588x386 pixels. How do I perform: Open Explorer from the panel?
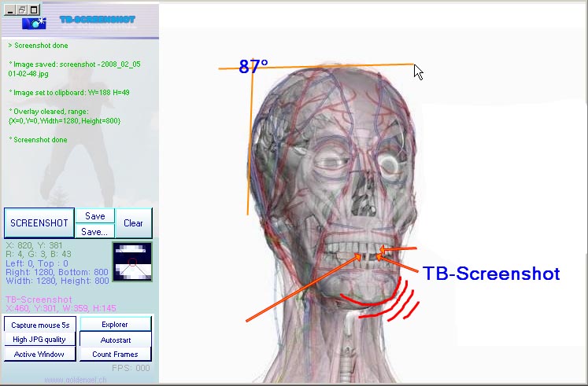(115, 324)
